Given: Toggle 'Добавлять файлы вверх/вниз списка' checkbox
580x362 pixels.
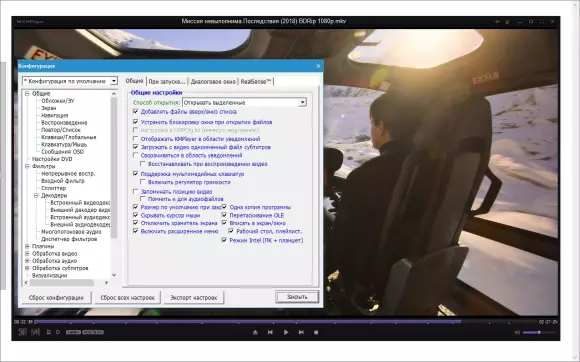Looking at the screenshot, I should [135, 111].
